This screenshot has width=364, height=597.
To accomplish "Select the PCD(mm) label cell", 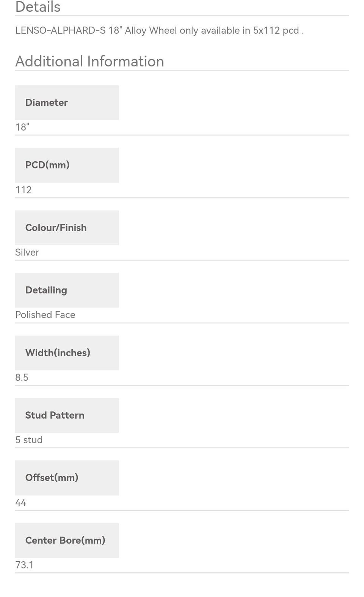I will coord(67,165).
